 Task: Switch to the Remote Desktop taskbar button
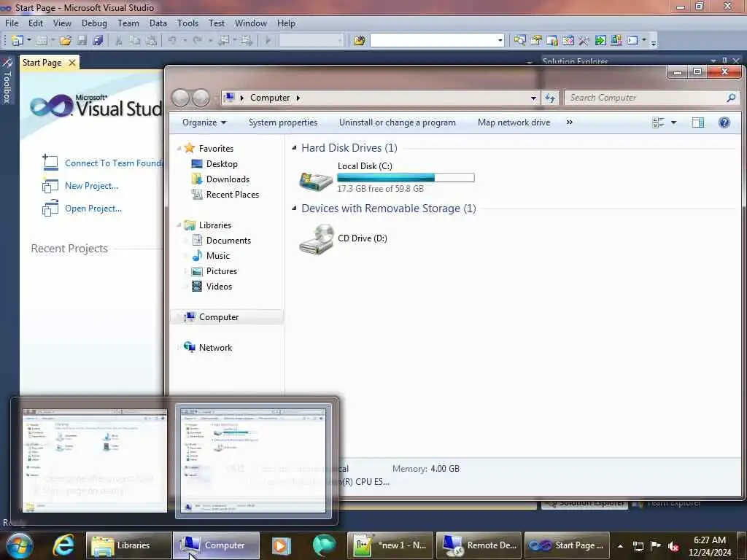[x=479, y=545]
